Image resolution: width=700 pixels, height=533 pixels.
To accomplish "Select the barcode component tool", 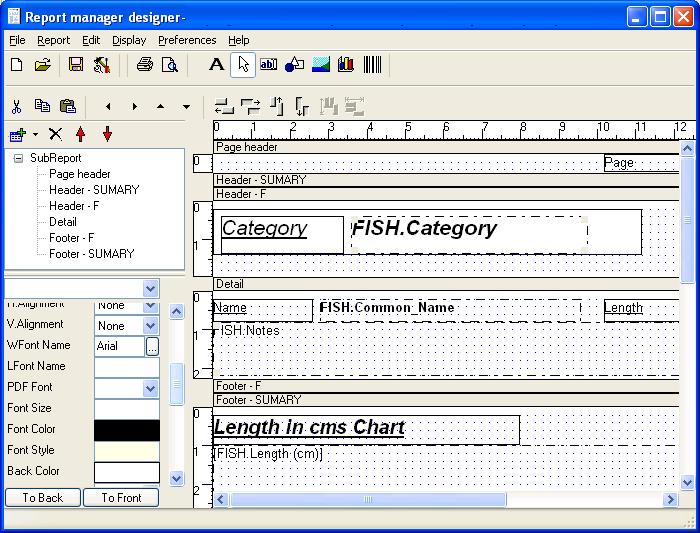I will point(373,65).
